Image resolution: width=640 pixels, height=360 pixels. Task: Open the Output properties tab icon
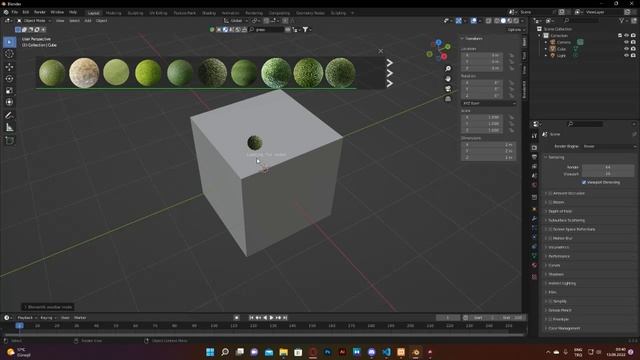tap(534, 157)
